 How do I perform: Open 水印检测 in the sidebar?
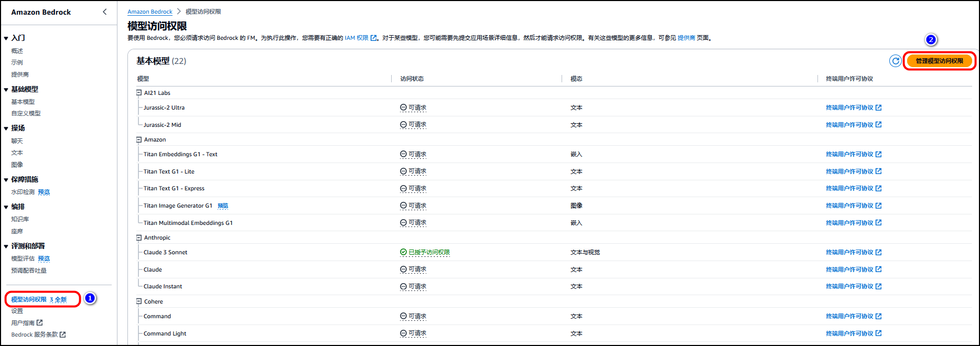click(23, 192)
